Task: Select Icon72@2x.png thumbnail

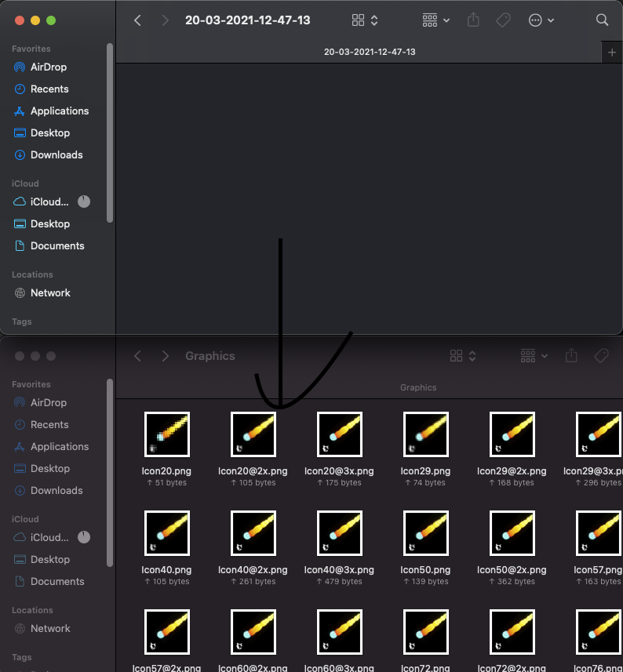Action: (x=512, y=632)
